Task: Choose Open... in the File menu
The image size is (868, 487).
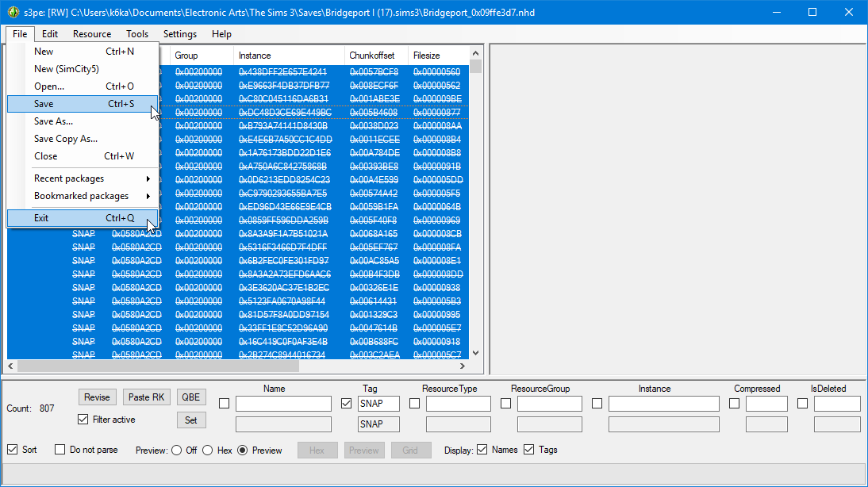Action: [x=83, y=86]
